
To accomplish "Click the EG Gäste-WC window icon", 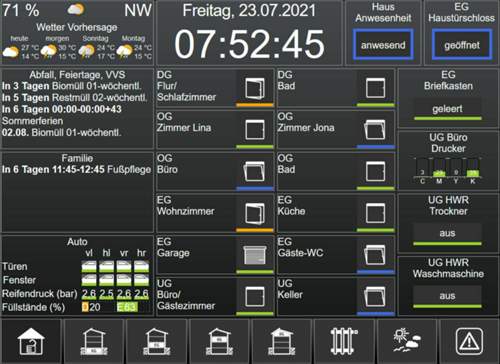I will click(375, 255).
